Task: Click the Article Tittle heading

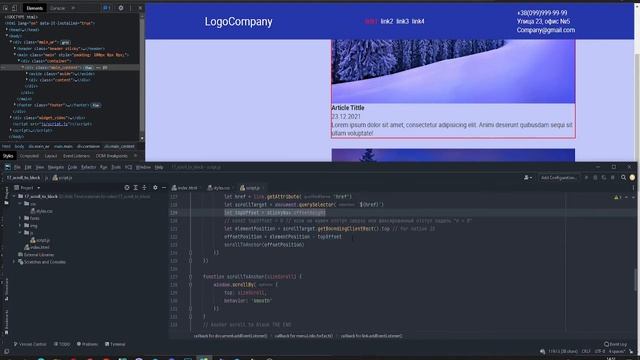Action: click(348, 108)
